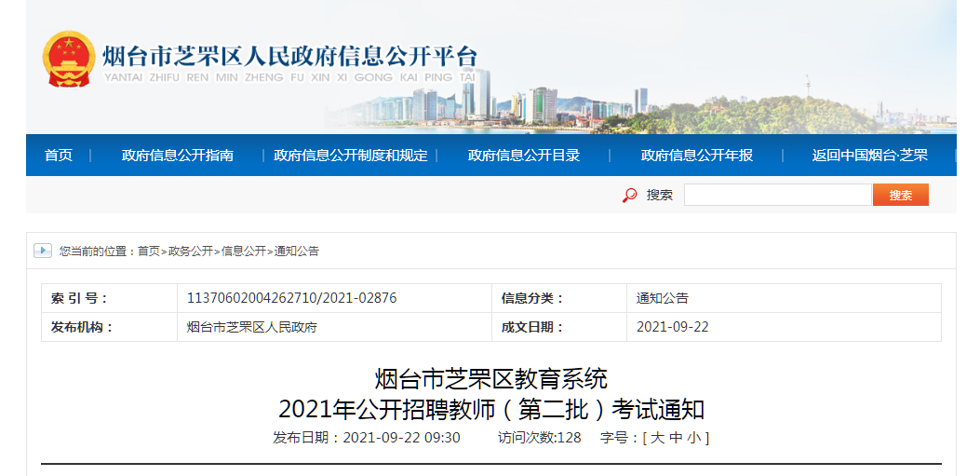
Task: Click the 您当前的位置 label
Action: point(94,252)
